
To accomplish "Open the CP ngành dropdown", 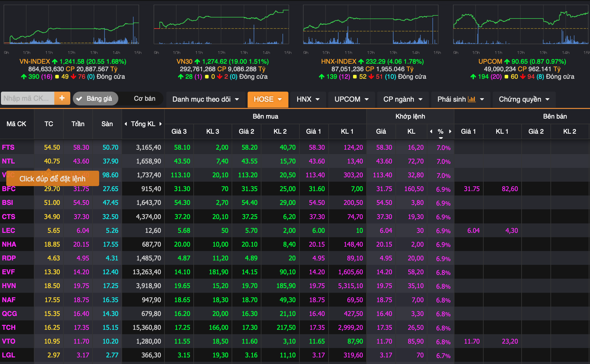I will 403,99.
